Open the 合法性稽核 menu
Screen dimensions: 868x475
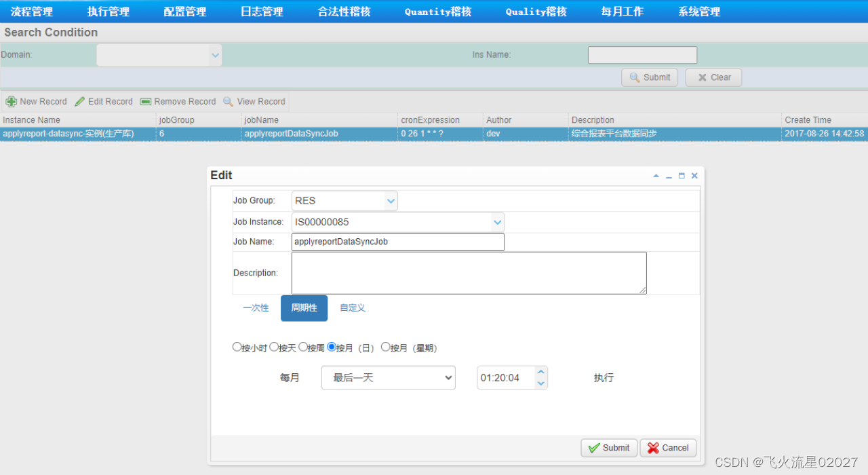tap(344, 12)
